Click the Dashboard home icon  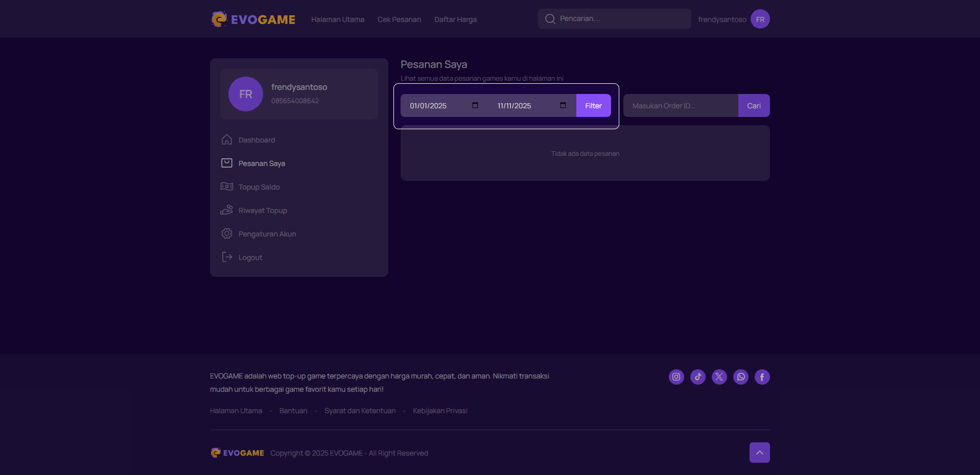[x=227, y=139]
